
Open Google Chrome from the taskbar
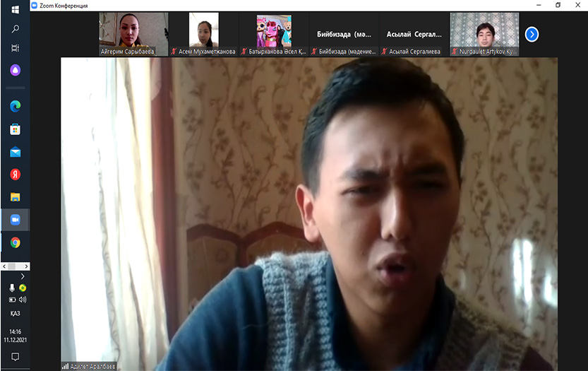coord(15,242)
